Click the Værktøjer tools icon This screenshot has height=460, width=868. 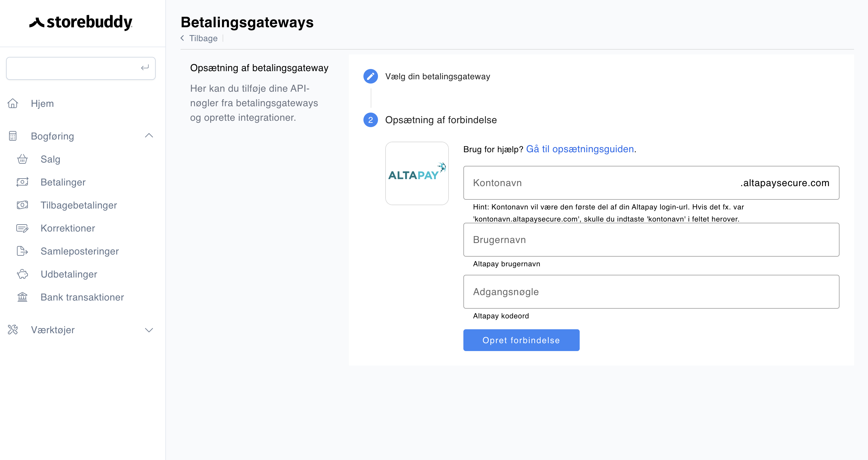point(13,330)
